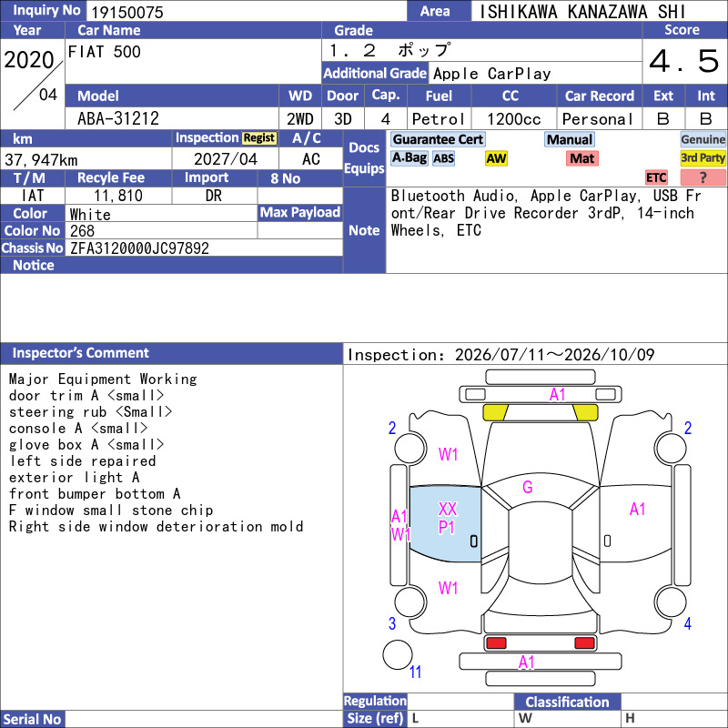Screen dimensions: 728x728
Task: Click the ETC equipment badge
Action: click(656, 177)
